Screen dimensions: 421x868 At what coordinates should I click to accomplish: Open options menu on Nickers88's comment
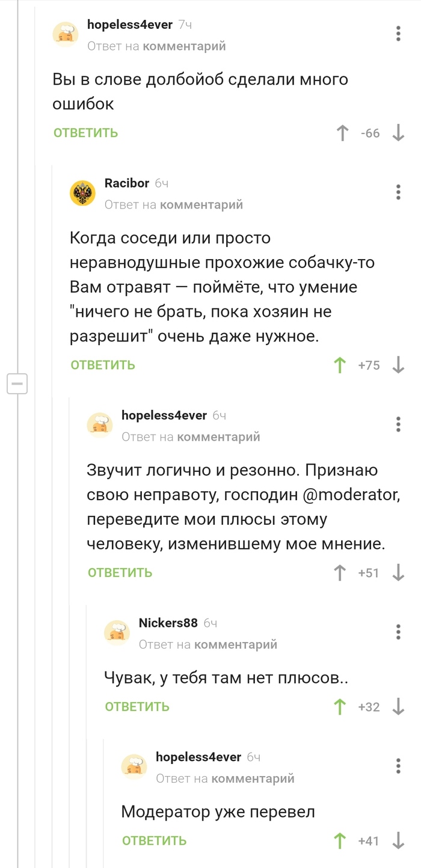(x=398, y=632)
